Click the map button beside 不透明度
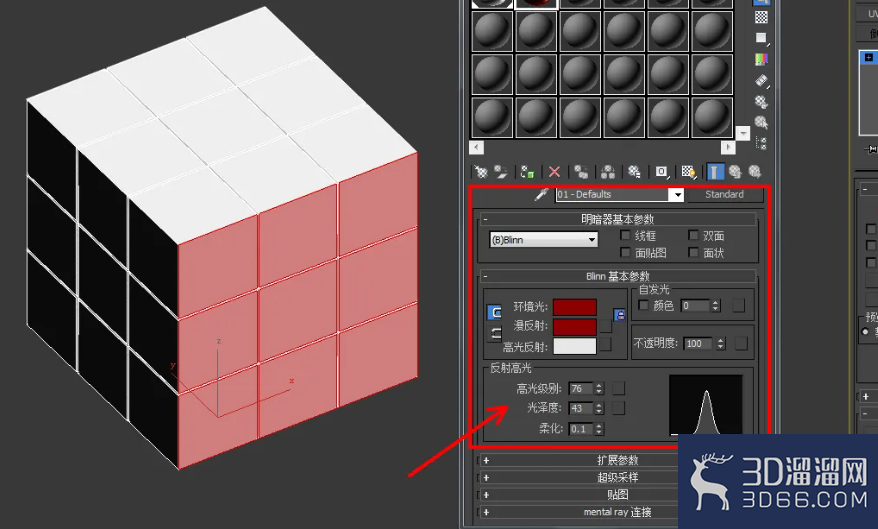This screenshot has height=529, width=878. point(741,343)
